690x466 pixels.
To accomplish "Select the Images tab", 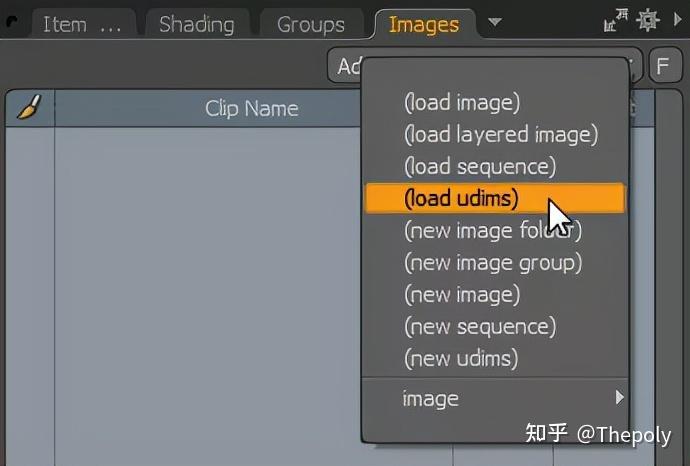I will click(423, 24).
